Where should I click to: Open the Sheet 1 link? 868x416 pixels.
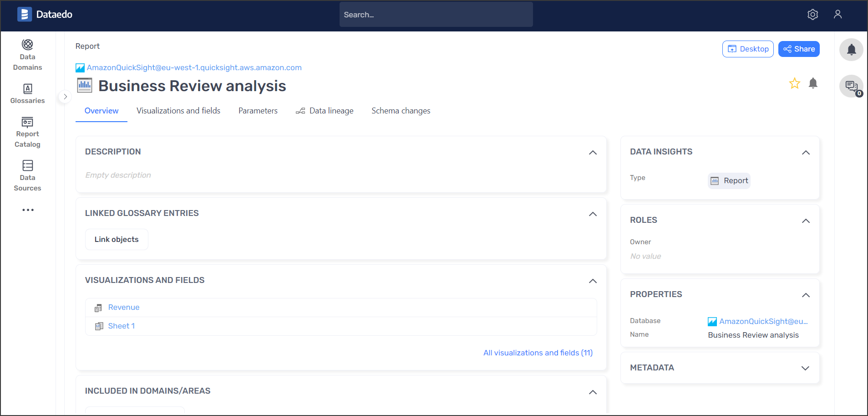[x=122, y=326]
